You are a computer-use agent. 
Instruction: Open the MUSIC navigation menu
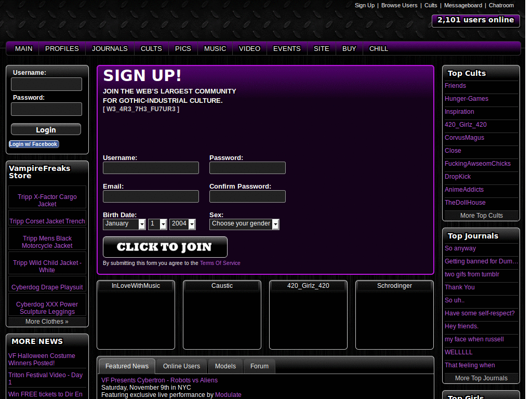(215, 48)
